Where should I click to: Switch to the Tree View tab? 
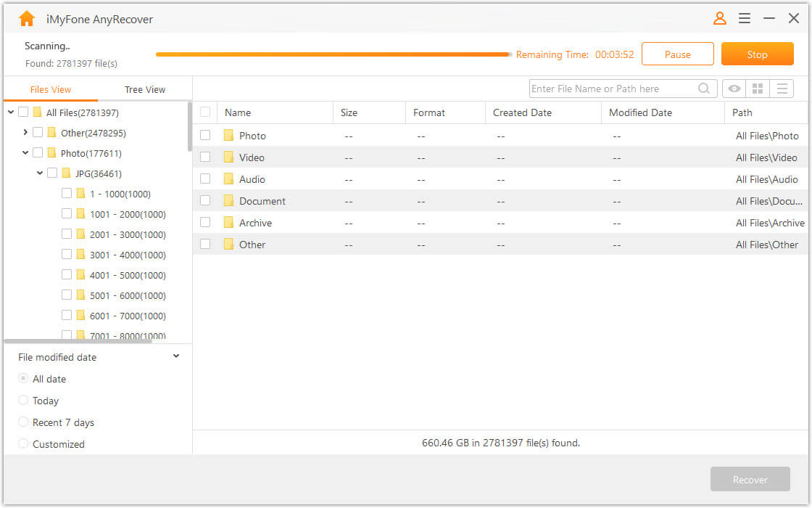[145, 89]
